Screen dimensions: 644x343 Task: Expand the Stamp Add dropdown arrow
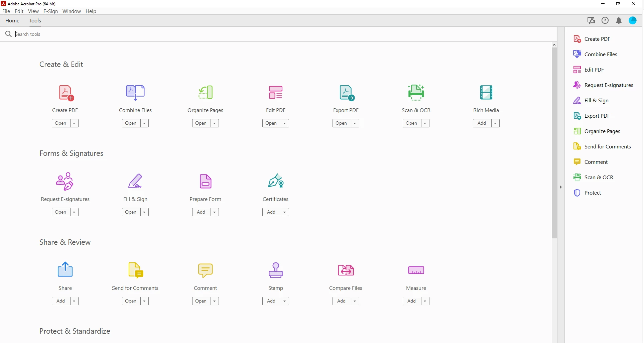[285, 301]
